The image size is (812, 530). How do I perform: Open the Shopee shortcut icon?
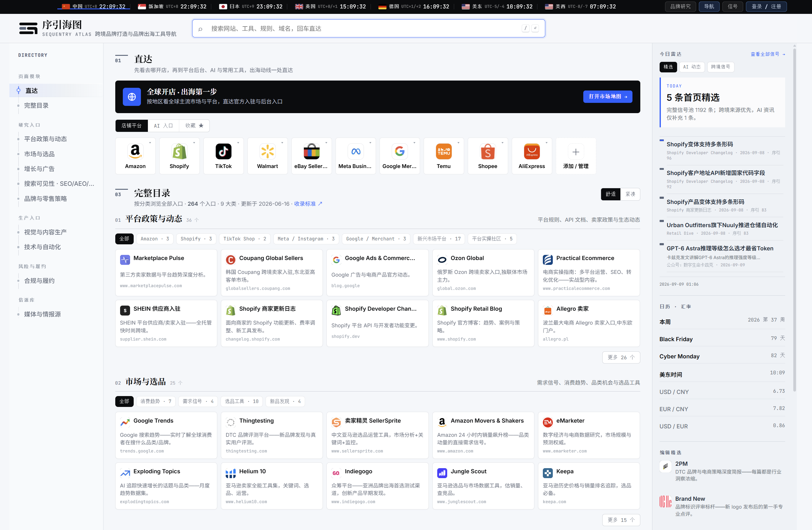[x=488, y=151]
